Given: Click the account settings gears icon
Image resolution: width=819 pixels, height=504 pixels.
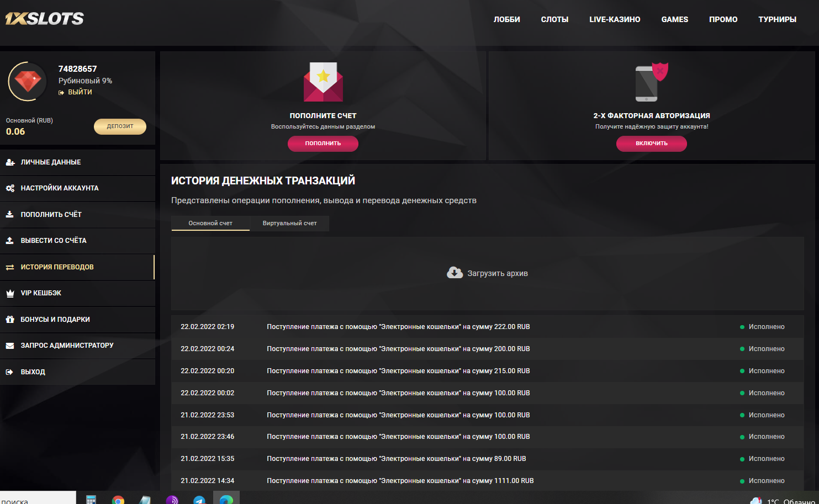Looking at the screenshot, I should click(x=10, y=188).
